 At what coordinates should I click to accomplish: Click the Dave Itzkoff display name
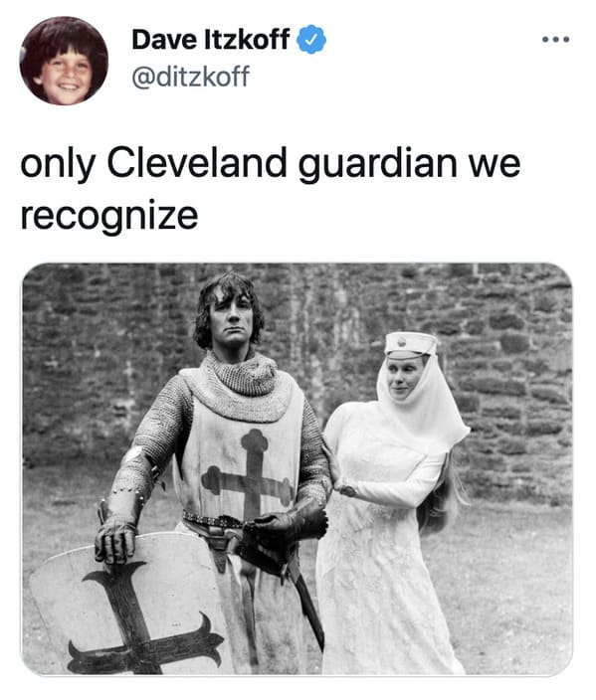[x=211, y=40]
